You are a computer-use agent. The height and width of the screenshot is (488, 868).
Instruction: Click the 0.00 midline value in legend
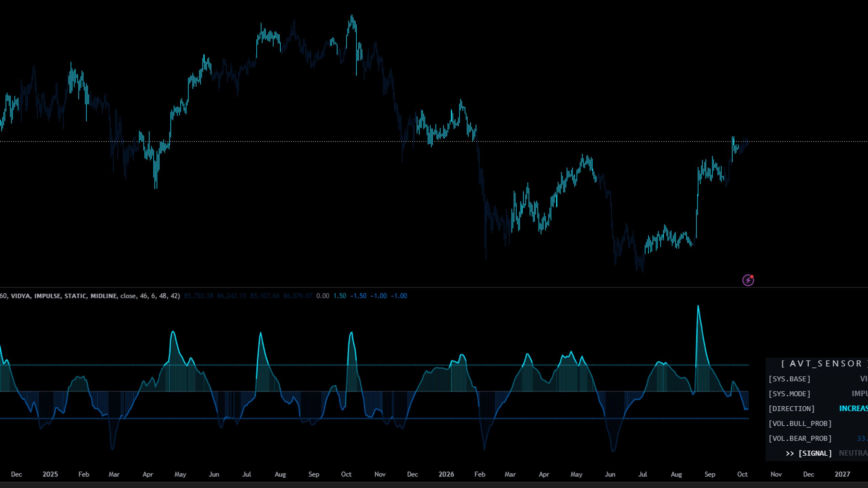pos(322,296)
